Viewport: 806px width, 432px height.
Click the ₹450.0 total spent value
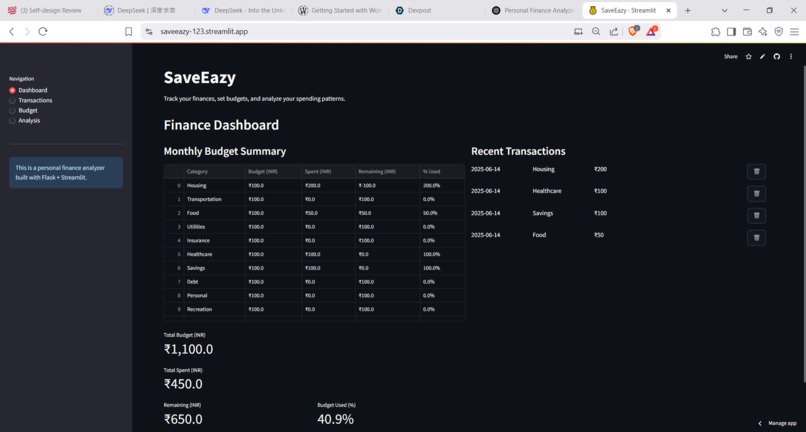(x=183, y=384)
